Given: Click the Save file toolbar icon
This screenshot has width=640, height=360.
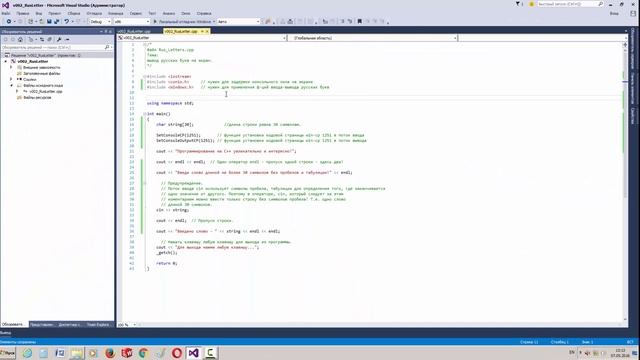Looking at the screenshot, I should (x=49, y=22).
